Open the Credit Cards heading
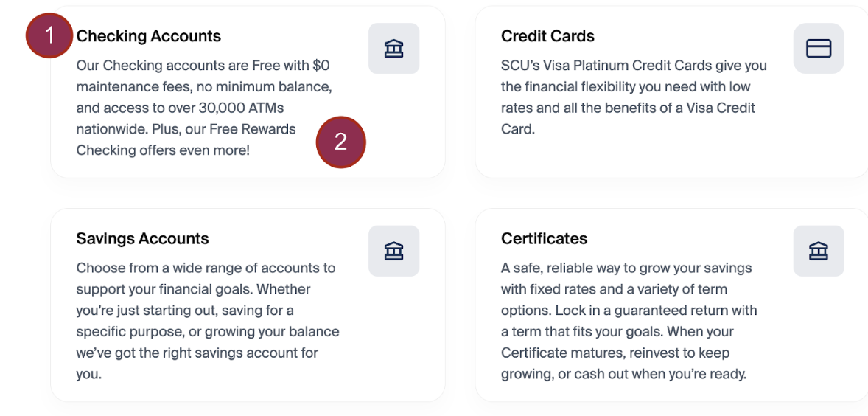This screenshot has width=868, height=416. coord(547,36)
